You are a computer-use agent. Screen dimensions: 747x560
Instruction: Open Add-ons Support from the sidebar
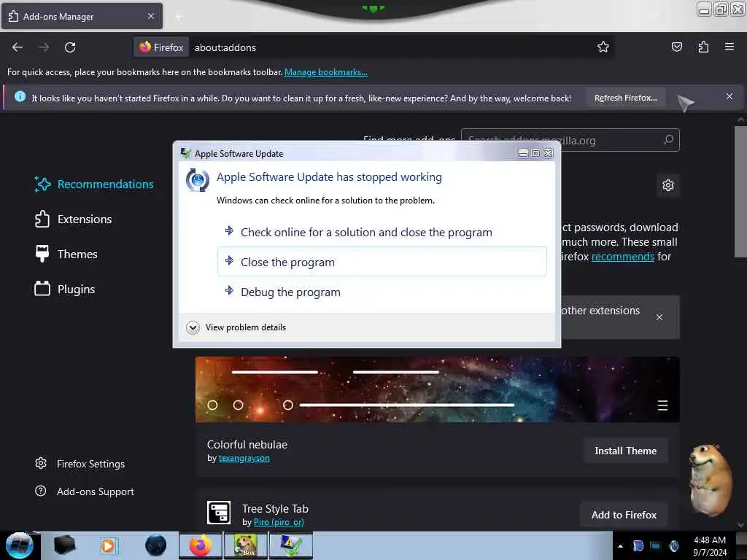(x=85, y=491)
